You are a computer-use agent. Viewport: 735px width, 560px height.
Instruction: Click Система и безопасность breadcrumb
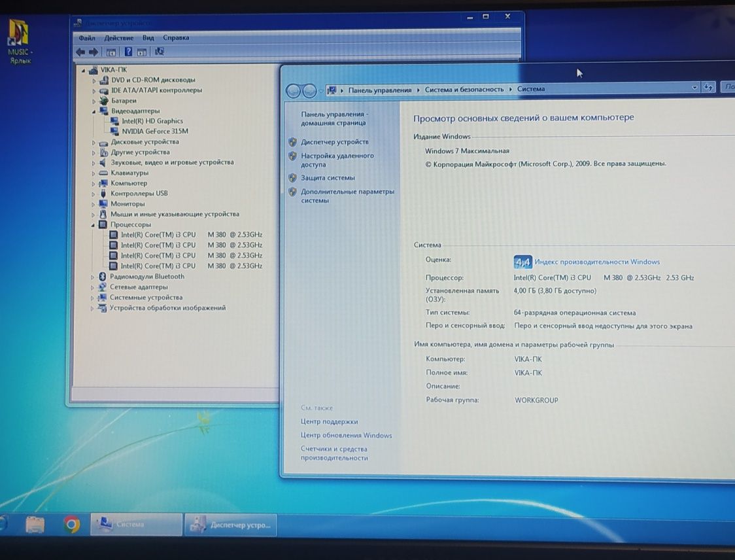coord(464,89)
